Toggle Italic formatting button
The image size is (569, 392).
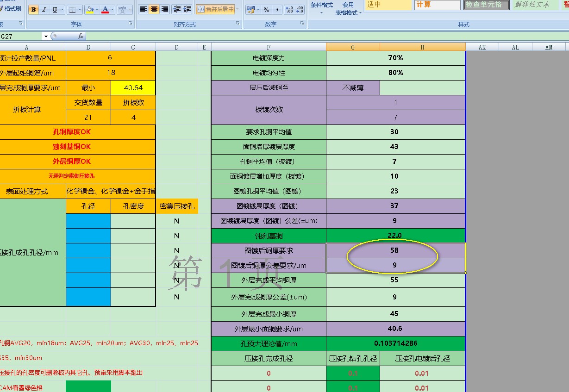click(44, 9)
